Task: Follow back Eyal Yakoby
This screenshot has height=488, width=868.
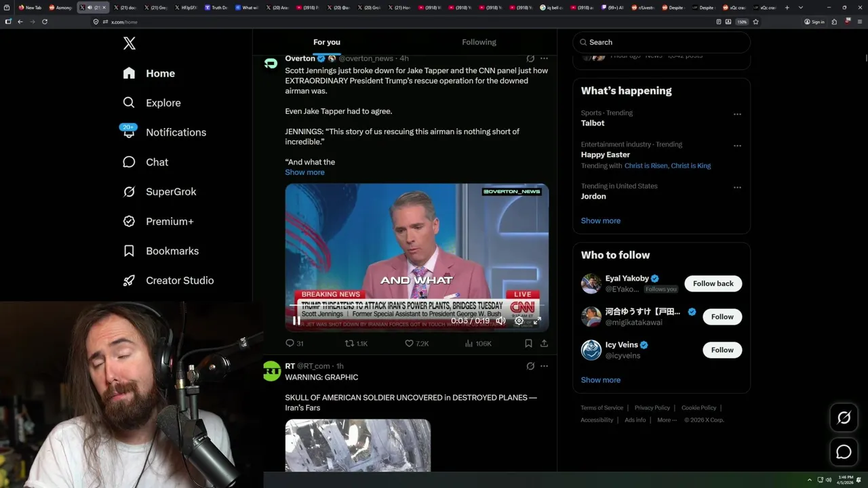Action: [713, 283]
